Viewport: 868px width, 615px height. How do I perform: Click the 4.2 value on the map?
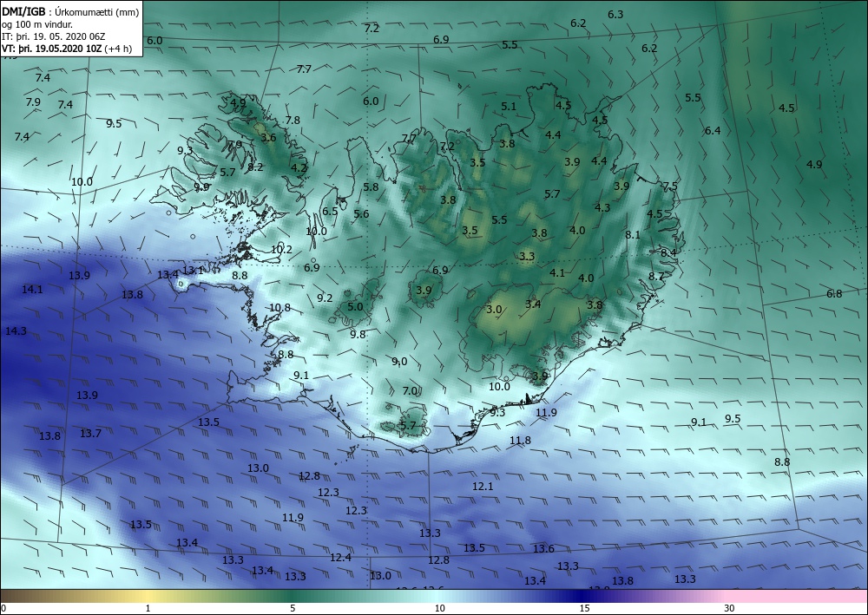299,167
